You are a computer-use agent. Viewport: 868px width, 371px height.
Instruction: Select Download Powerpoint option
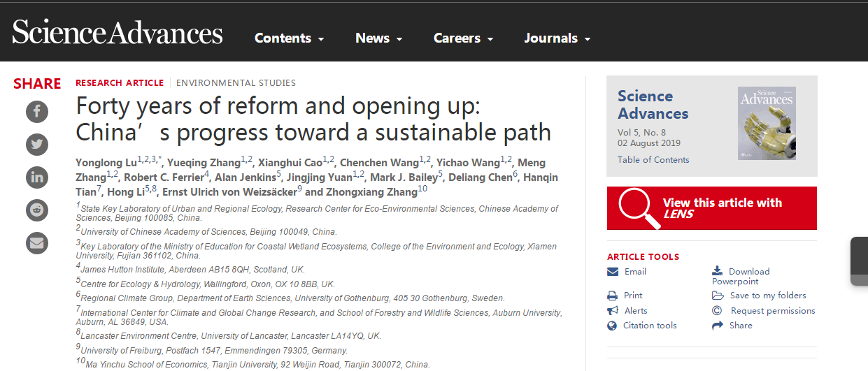click(x=741, y=276)
